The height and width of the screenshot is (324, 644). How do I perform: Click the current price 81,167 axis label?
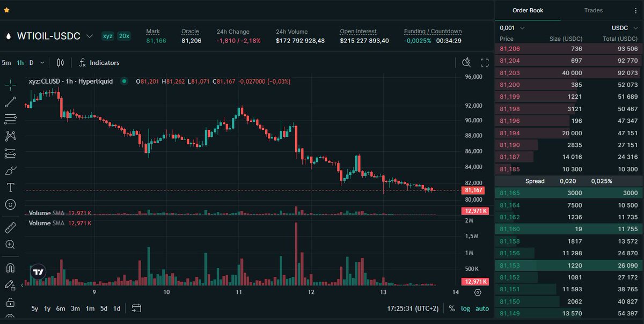click(473, 190)
